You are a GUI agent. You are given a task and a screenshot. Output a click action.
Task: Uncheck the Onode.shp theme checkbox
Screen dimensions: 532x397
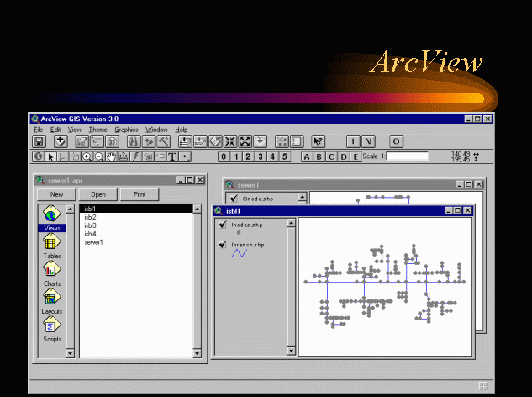(x=233, y=198)
